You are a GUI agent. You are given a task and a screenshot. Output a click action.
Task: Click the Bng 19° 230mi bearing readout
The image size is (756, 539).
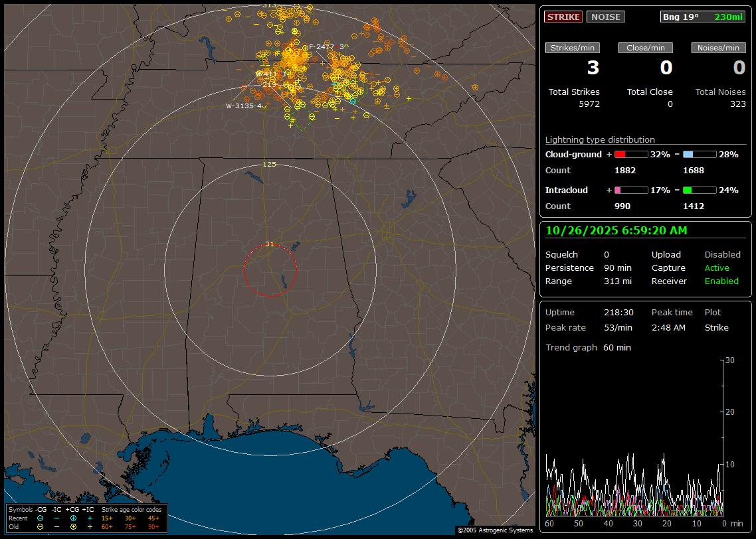[x=703, y=17]
